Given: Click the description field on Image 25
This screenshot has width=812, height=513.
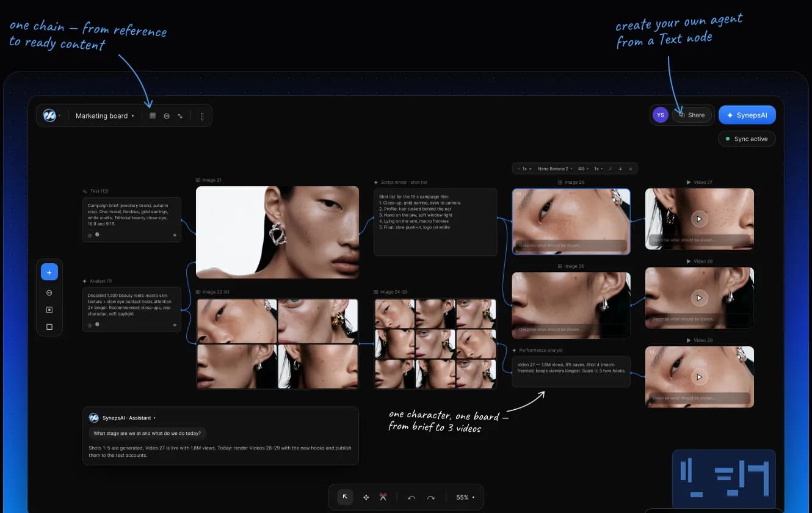Looking at the screenshot, I should click(571, 246).
